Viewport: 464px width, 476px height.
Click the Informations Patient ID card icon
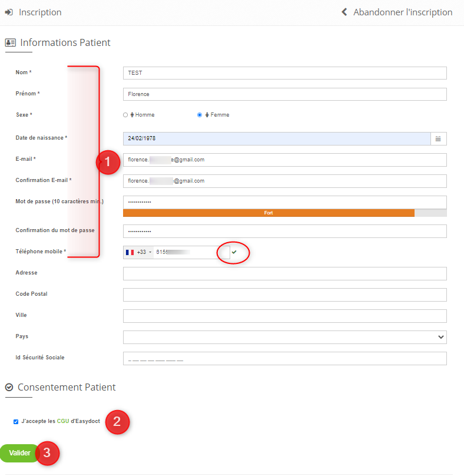click(x=11, y=43)
